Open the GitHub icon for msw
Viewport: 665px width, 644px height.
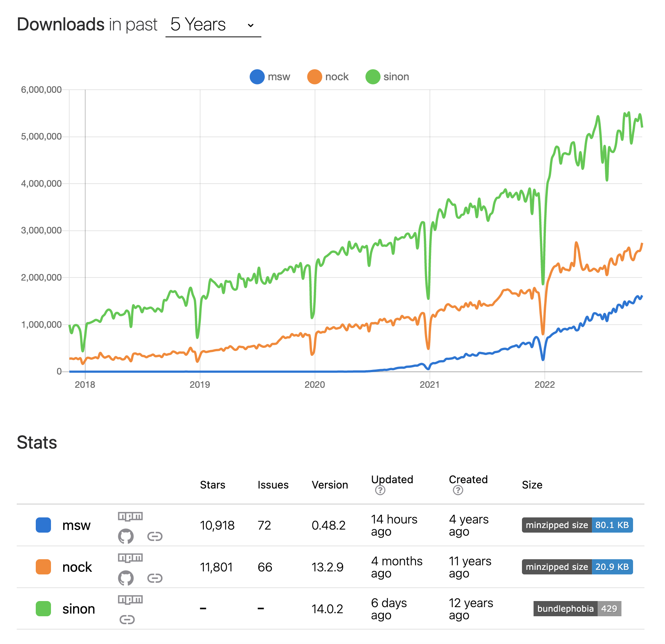[x=126, y=536]
